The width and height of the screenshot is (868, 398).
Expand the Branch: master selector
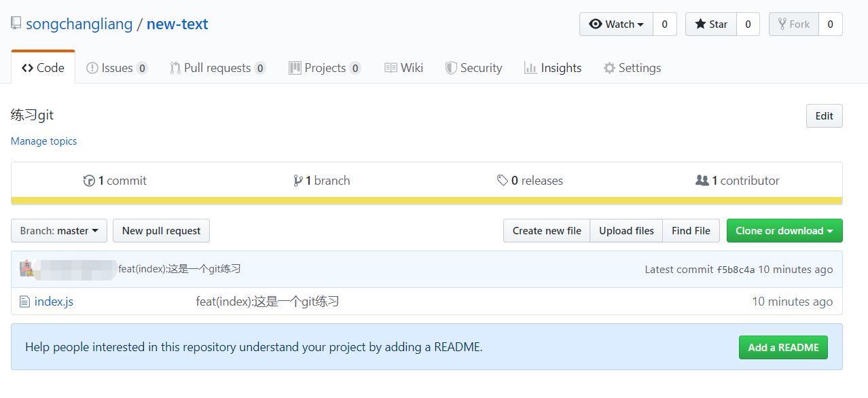tap(59, 231)
